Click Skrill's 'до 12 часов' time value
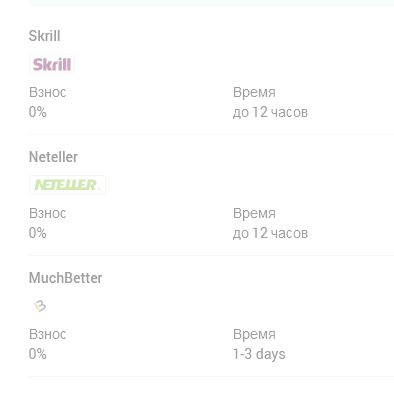The height and width of the screenshot is (412, 394). (x=270, y=112)
